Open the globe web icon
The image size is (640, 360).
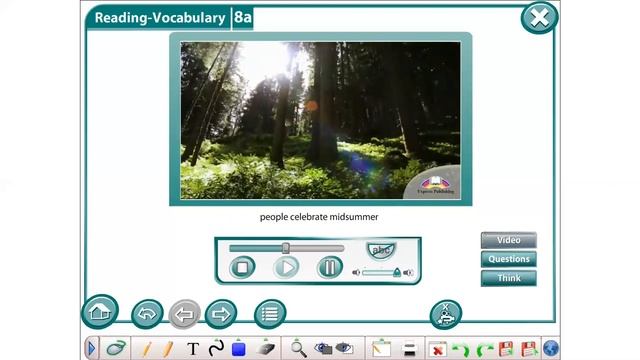pyautogui.click(x=551, y=349)
